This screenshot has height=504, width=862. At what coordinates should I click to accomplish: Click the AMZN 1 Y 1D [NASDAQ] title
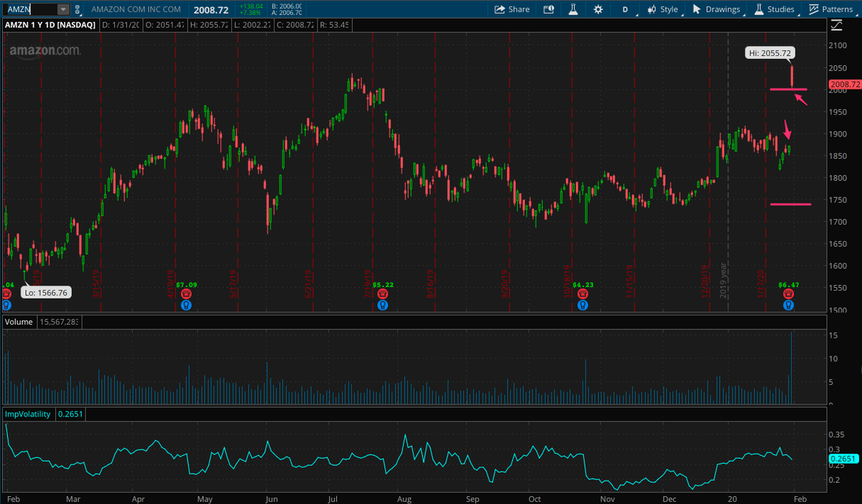(50, 25)
